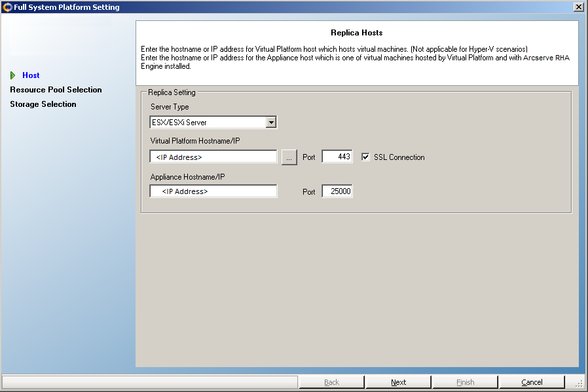
Task: Click the application icon in the title bar
Action: click(x=7, y=7)
